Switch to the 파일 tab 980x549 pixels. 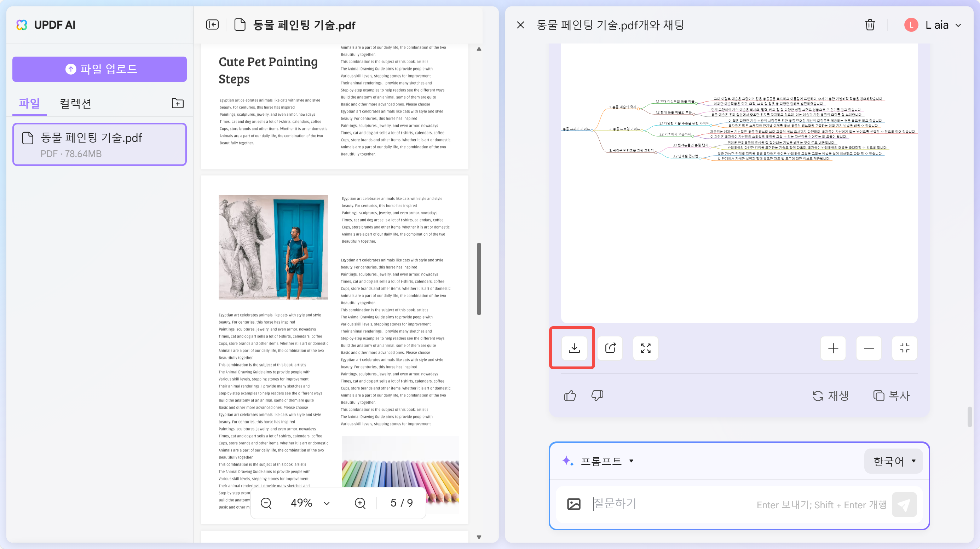[29, 103]
